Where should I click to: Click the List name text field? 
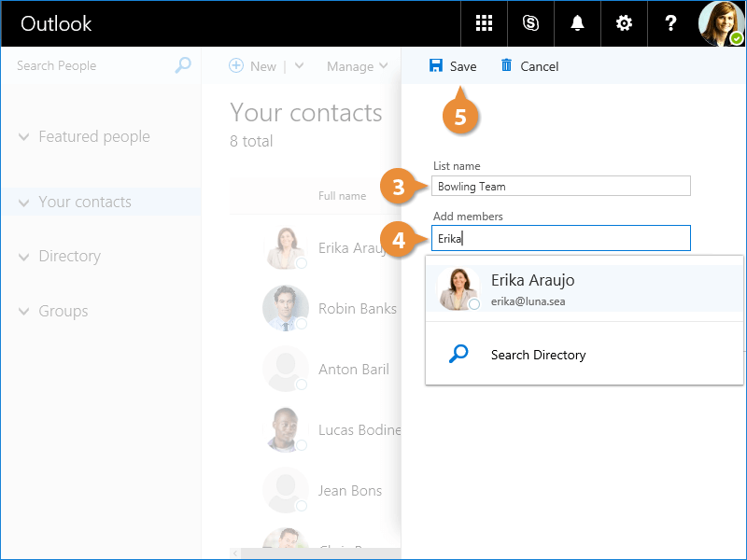560,187
